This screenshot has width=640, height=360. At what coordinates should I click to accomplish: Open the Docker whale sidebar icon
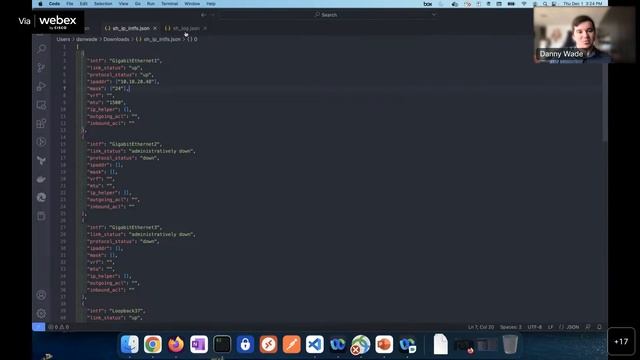click(41, 179)
